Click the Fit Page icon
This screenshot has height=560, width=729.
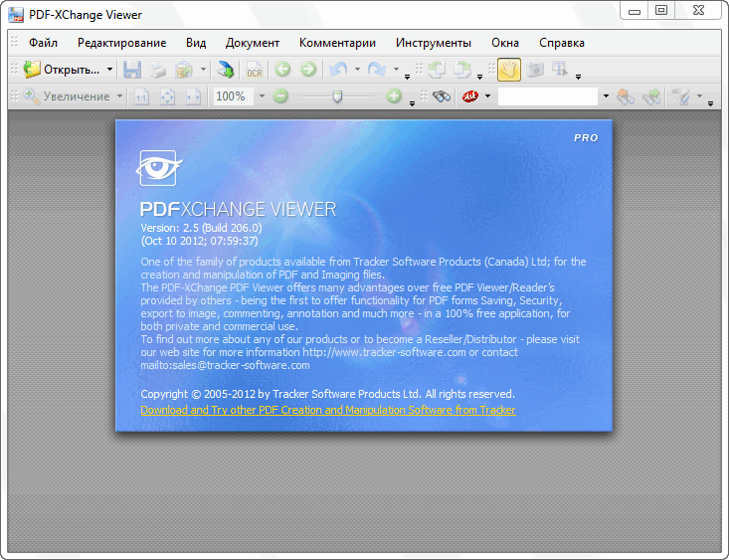pyautogui.click(x=168, y=96)
